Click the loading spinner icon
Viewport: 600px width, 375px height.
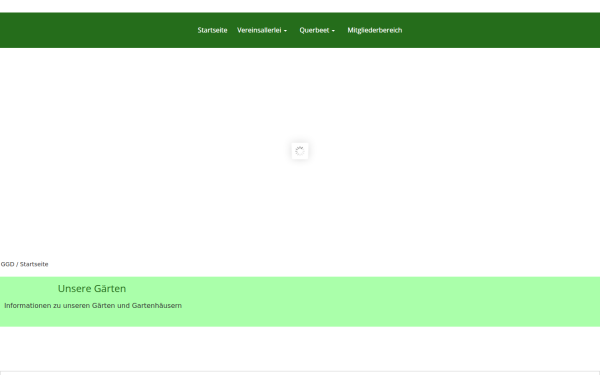[300, 151]
